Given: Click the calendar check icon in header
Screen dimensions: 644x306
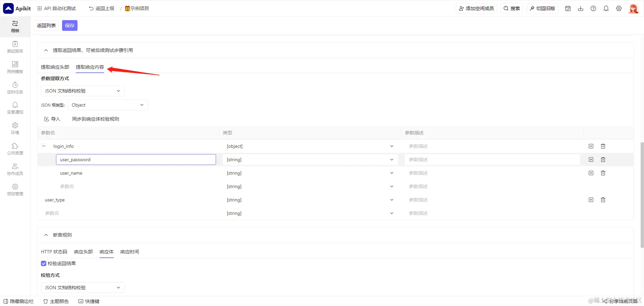Looking at the screenshot, I should point(568,8).
